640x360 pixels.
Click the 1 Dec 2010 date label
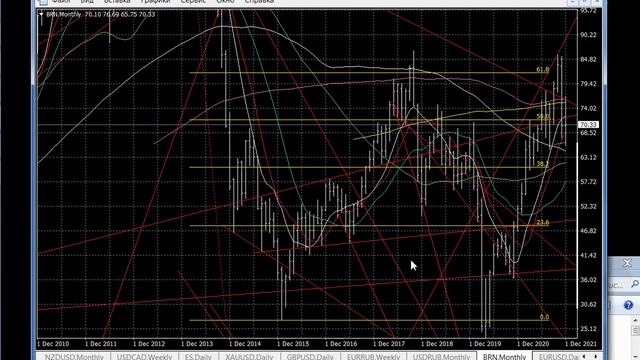point(53,344)
